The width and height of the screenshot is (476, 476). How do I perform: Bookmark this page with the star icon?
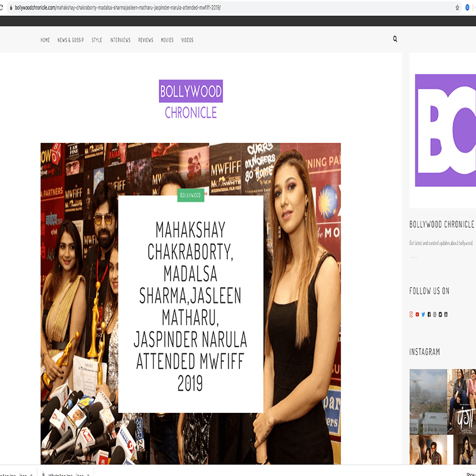click(x=457, y=8)
